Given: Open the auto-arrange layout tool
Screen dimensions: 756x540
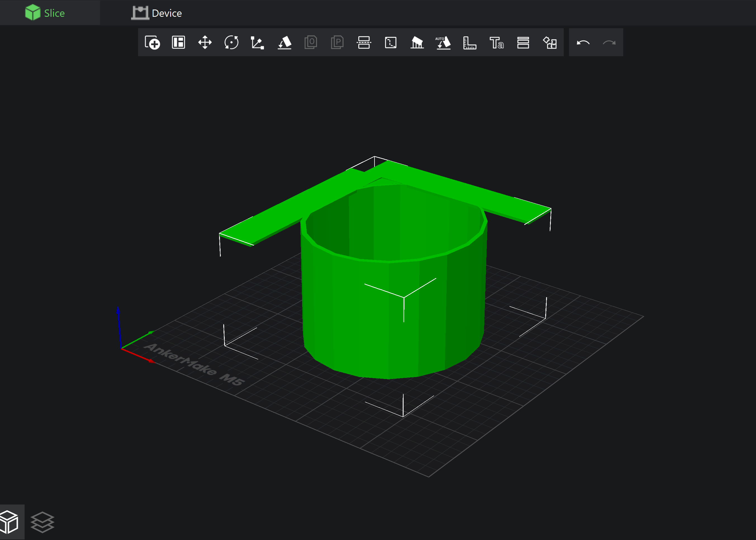Looking at the screenshot, I should [x=179, y=42].
